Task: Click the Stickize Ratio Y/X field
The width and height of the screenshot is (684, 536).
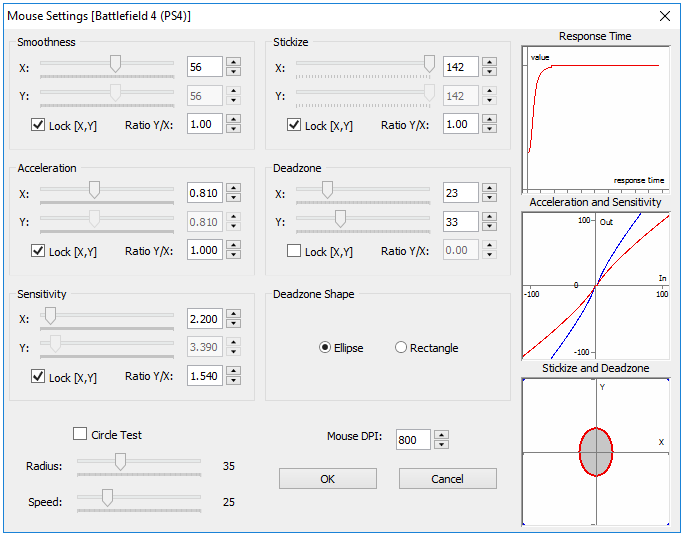Action: (461, 124)
